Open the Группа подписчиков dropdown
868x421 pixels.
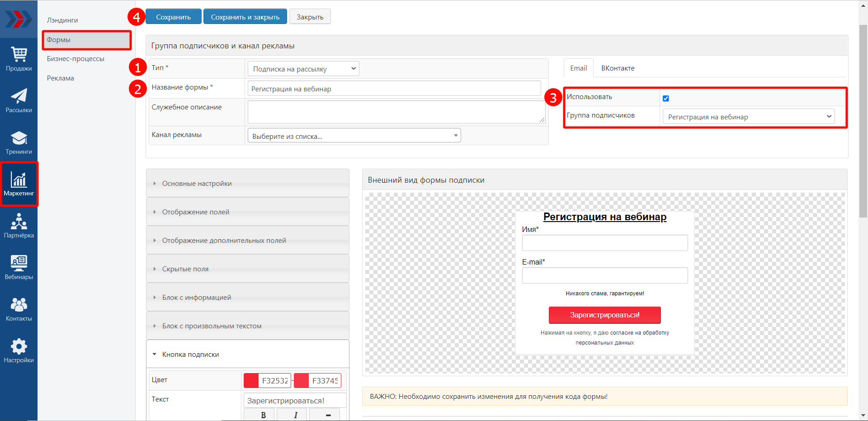pos(749,117)
